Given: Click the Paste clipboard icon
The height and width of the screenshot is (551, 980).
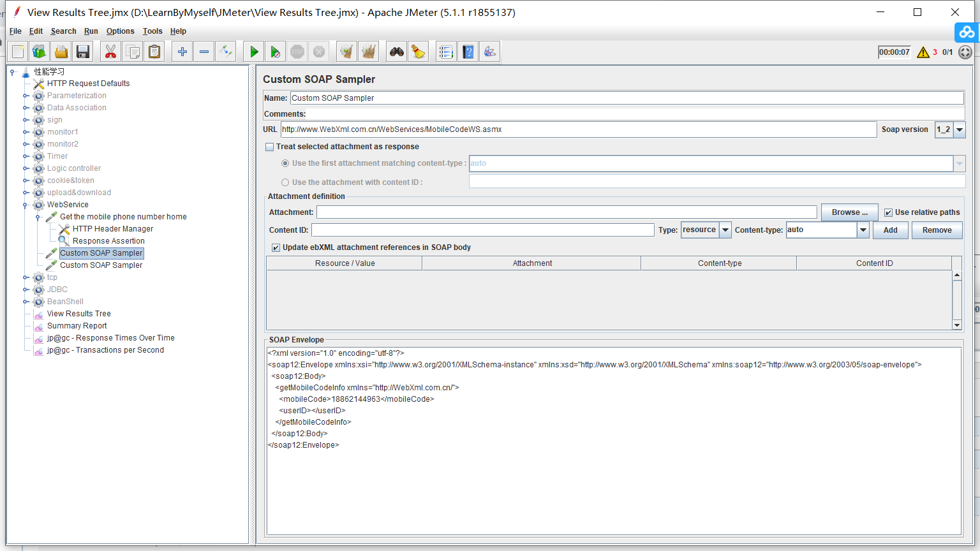Looking at the screenshot, I should pyautogui.click(x=154, y=52).
